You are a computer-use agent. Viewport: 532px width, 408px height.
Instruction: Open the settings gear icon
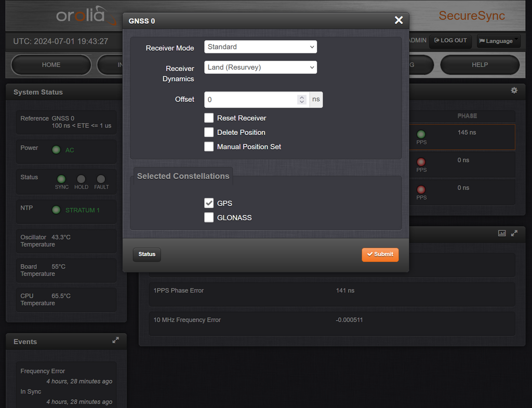[x=514, y=90]
